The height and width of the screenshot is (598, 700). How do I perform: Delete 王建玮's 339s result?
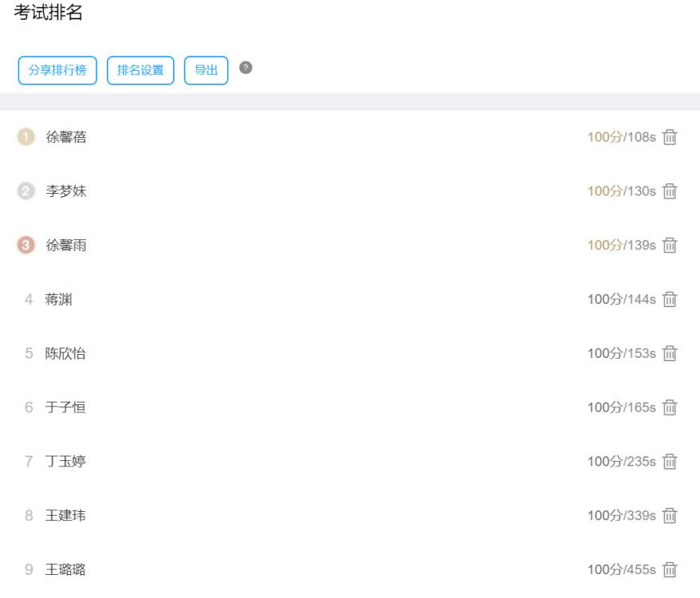click(x=670, y=516)
